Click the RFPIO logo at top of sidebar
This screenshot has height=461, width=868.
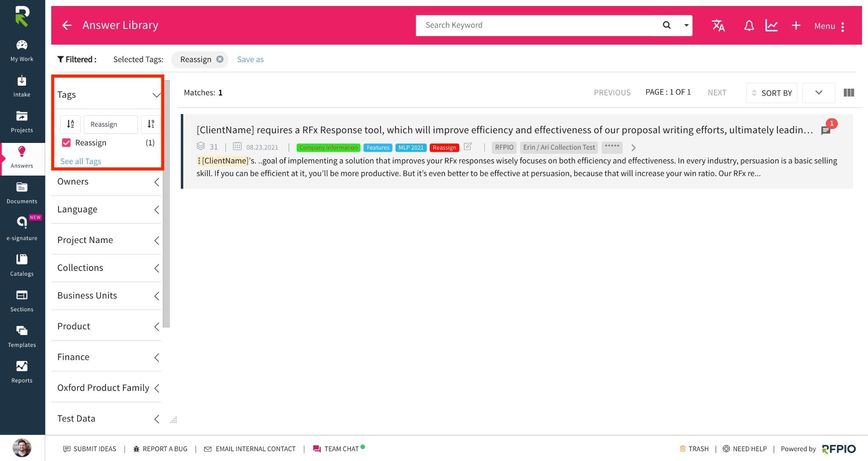click(22, 16)
